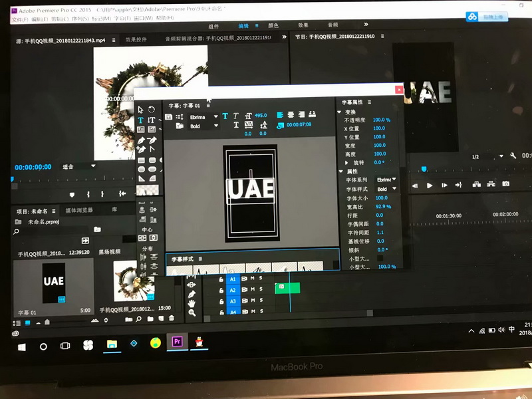Align title text left
Screen dimensions: 532x399
[280, 114]
